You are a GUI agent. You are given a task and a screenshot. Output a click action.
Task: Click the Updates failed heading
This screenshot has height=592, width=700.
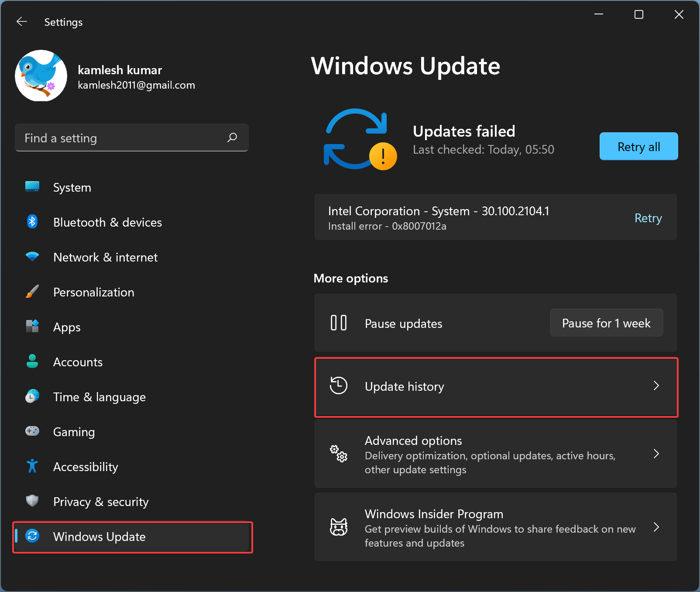[x=464, y=131]
